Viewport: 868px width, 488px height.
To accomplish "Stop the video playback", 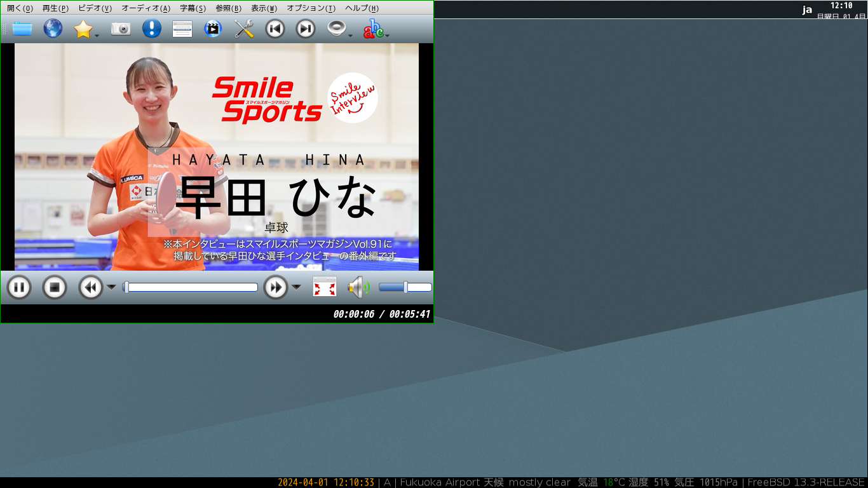I will pyautogui.click(x=55, y=288).
